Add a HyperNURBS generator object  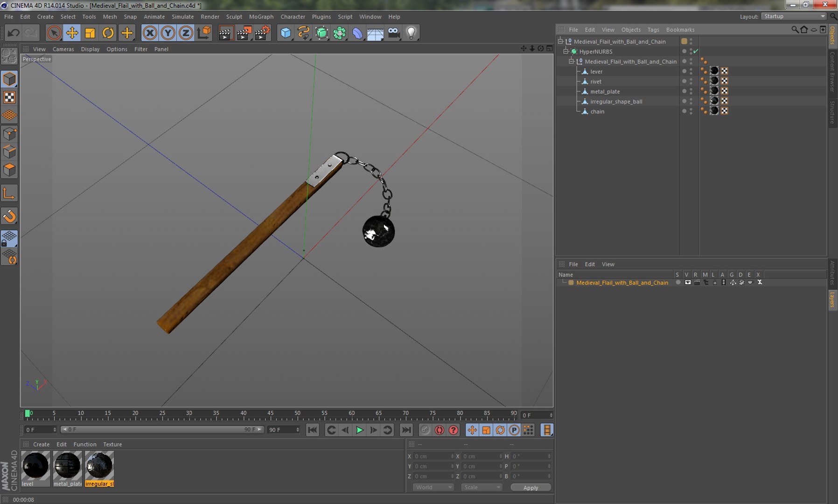click(x=321, y=33)
